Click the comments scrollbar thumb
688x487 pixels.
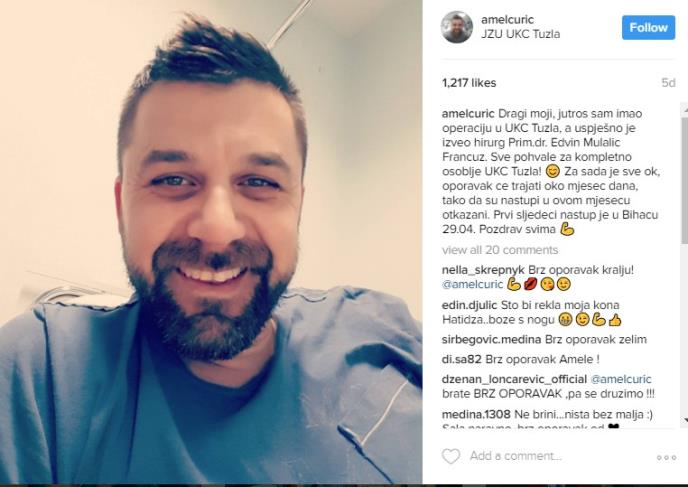point(684,180)
